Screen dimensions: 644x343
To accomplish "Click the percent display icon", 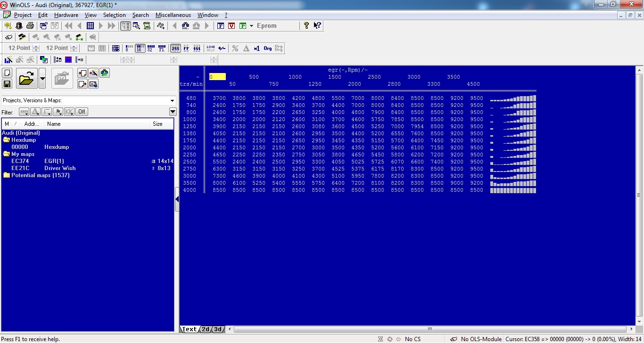I will point(235,48).
